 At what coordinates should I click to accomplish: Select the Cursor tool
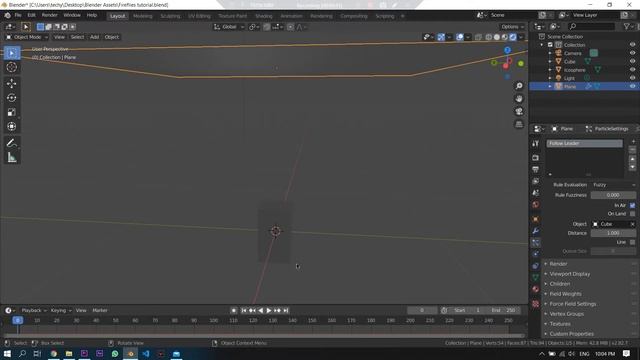(x=12, y=67)
